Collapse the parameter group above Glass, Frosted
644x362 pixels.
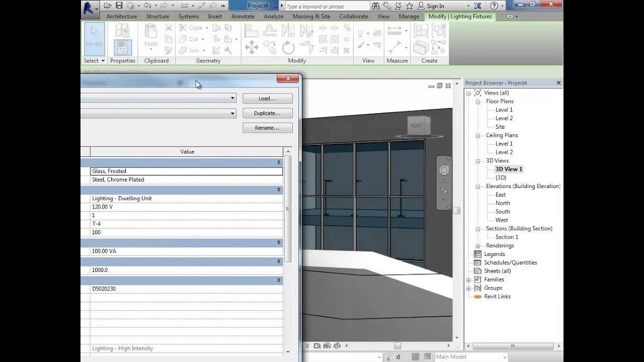(279, 162)
